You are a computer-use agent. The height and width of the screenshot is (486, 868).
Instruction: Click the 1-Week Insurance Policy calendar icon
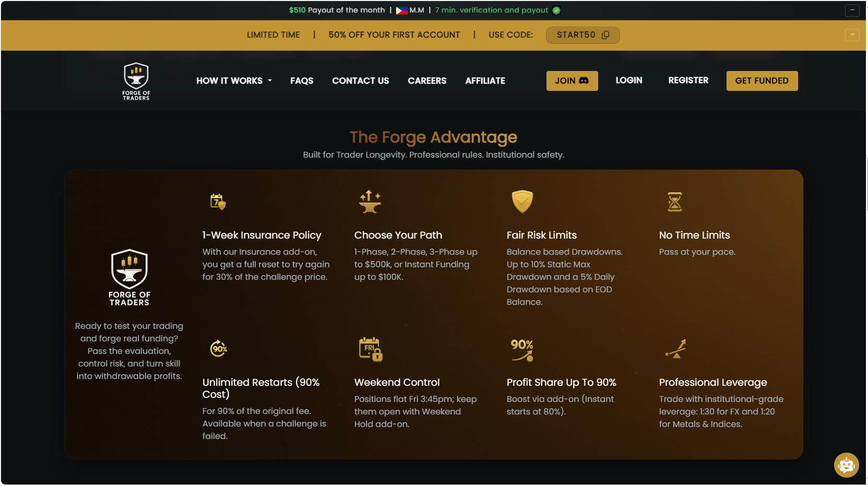(218, 201)
